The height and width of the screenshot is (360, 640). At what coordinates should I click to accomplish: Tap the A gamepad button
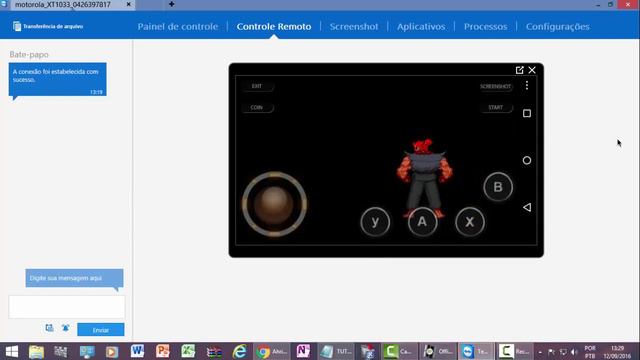(x=422, y=222)
